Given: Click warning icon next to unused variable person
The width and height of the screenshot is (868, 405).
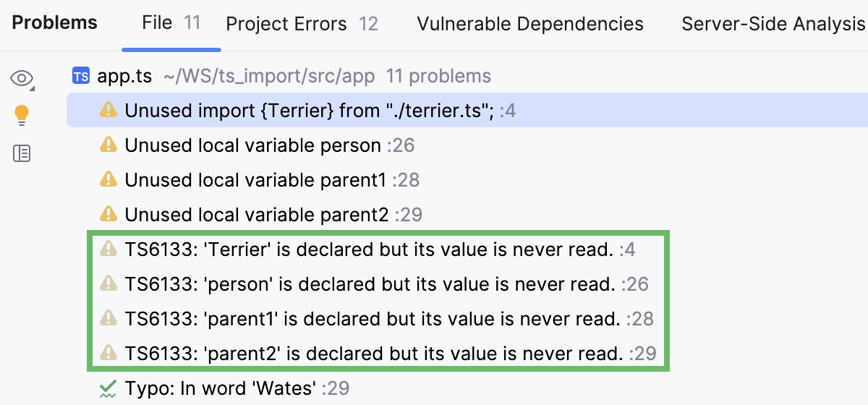Looking at the screenshot, I should click(x=109, y=145).
